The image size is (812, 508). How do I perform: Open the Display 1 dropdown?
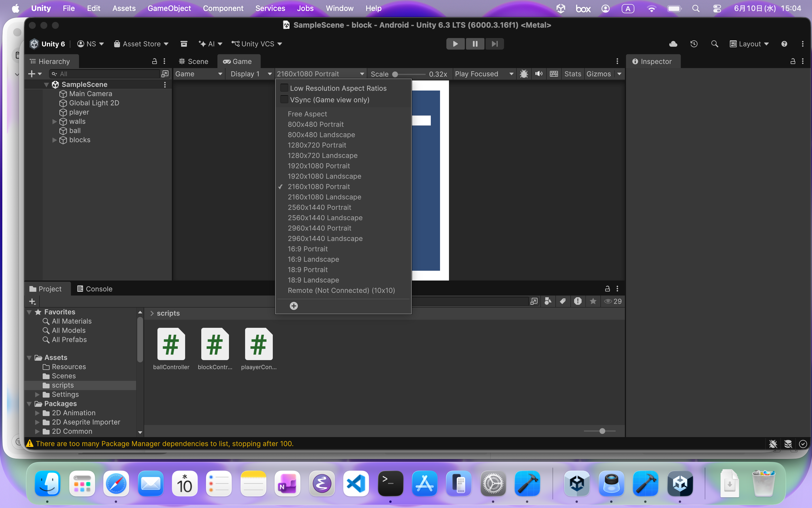click(251, 74)
